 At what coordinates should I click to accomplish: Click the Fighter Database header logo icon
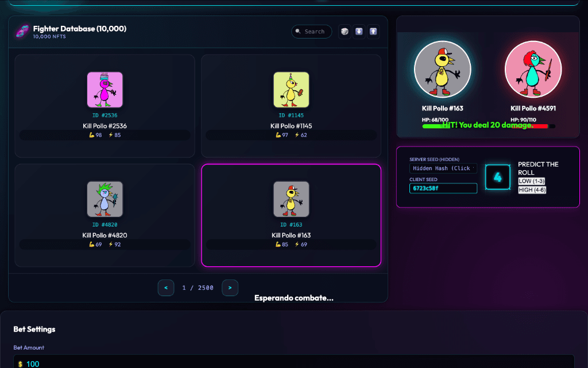(x=22, y=32)
